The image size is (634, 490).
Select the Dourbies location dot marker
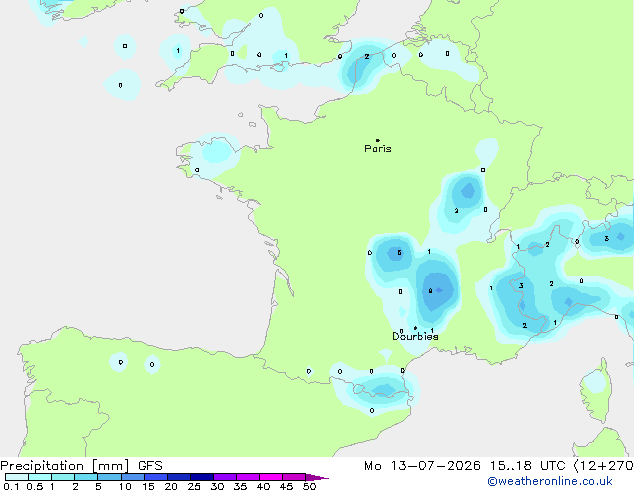(415, 328)
